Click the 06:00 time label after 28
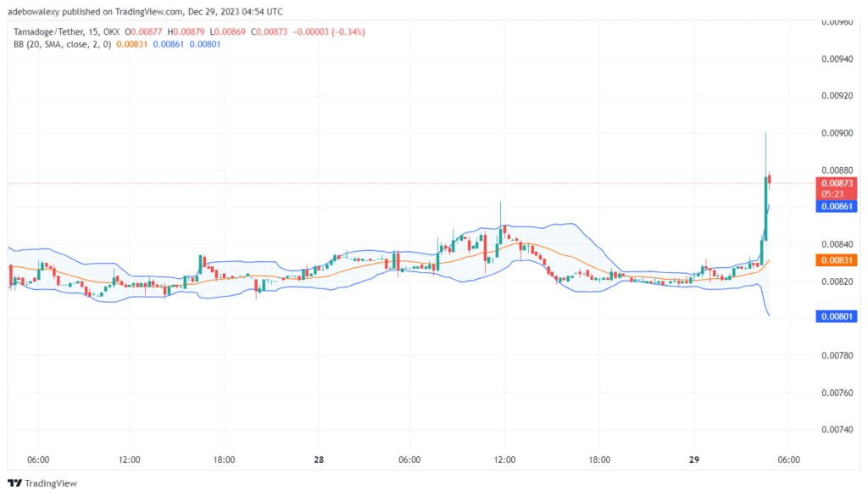Image resolution: width=868 pixels, height=496 pixels. (409, 460)
